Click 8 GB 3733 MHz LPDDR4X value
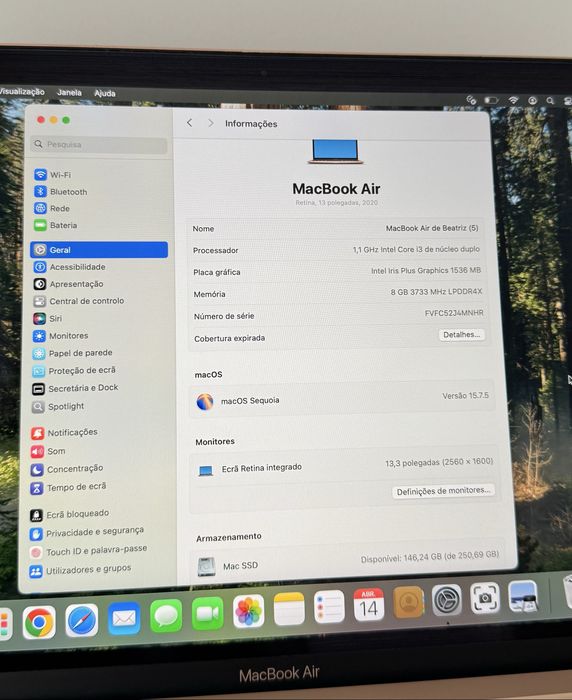This screenshot has height=700, width=572. pyautogui.click(x=436, y=292)
